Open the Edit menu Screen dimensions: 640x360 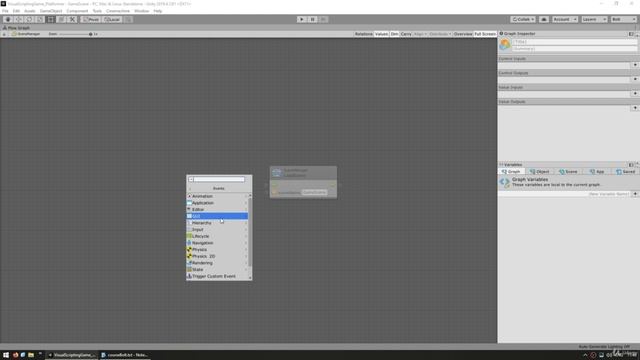(x=16, y=11)
